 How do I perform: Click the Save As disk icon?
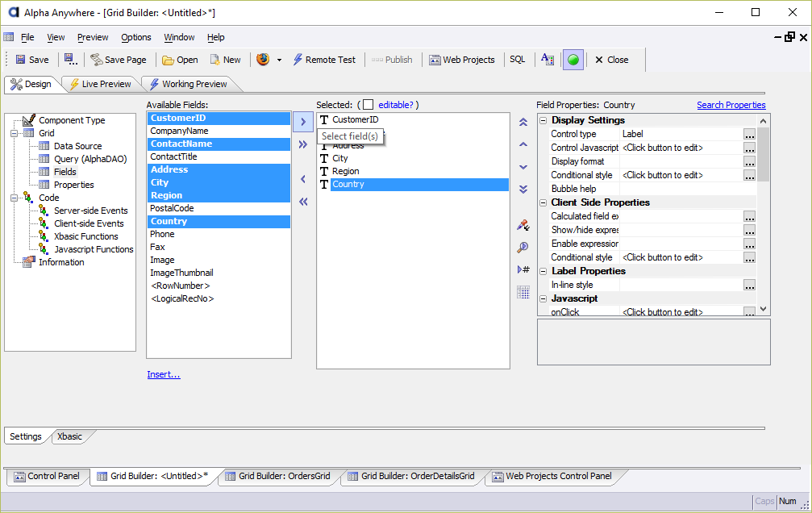click(71, 60)
